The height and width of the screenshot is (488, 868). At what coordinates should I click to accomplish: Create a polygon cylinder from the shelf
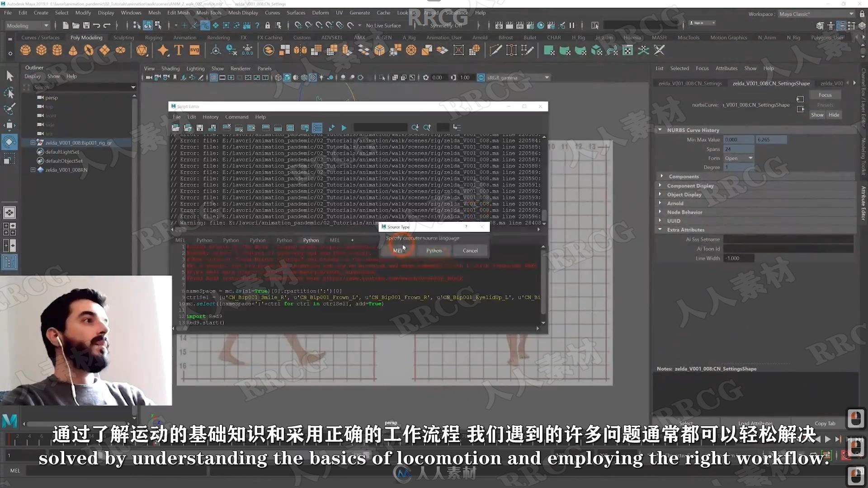tap(57, 50)
